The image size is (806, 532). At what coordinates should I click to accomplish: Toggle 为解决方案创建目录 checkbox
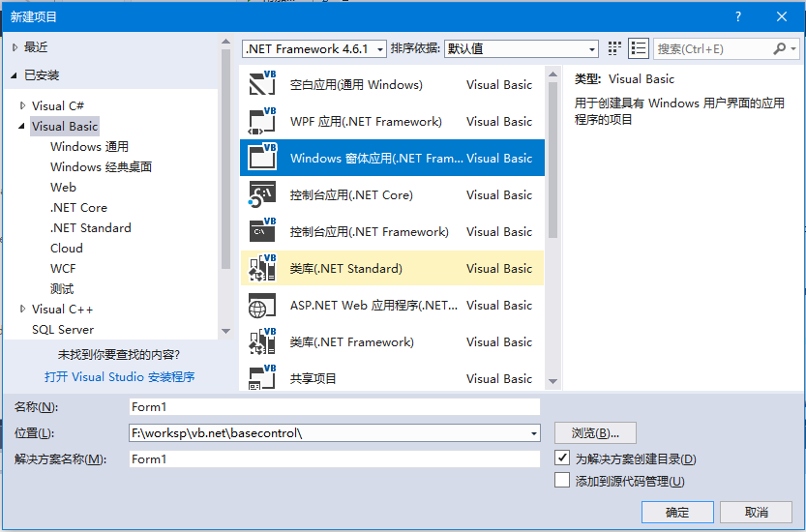point(562,458)
